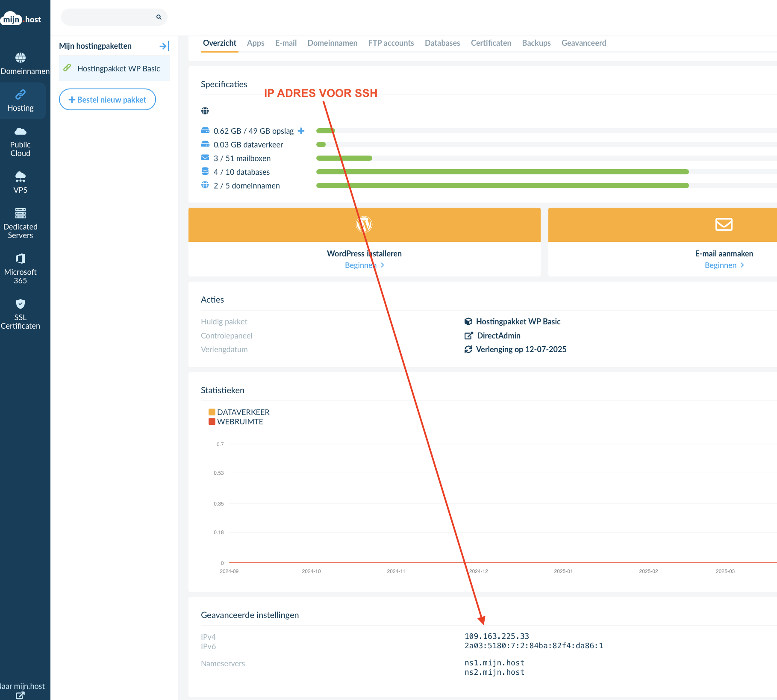Click the 2024-12 chart axis label

click(x=479, y=571)
